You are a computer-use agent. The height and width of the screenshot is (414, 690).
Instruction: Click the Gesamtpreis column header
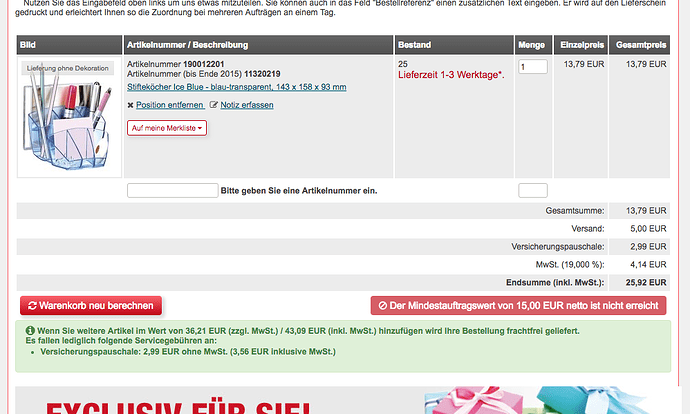(641, 46)
